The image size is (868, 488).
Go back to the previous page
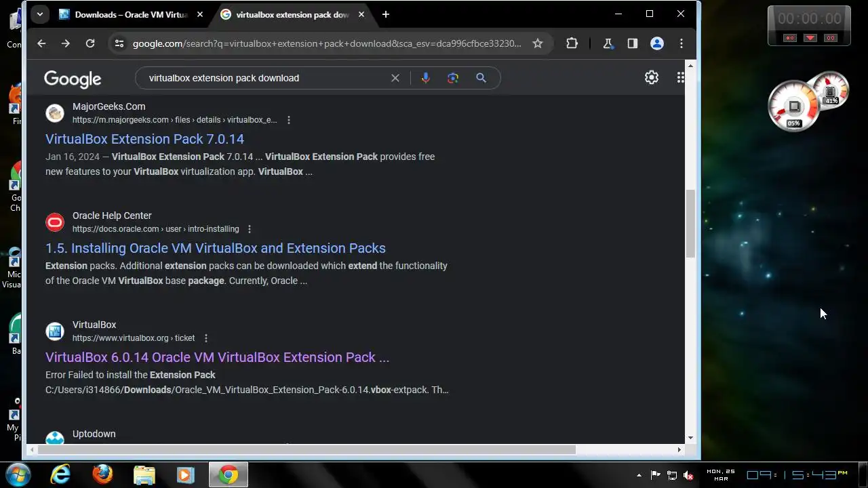pyautogui.click(x=41, y=43)
